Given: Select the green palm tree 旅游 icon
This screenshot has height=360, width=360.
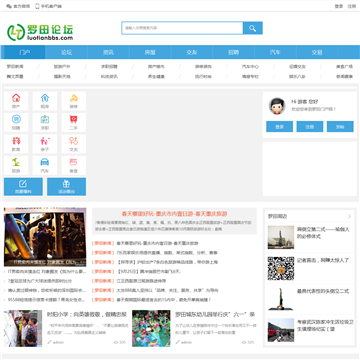Looking at the screenshot, I should click(16, 165).
